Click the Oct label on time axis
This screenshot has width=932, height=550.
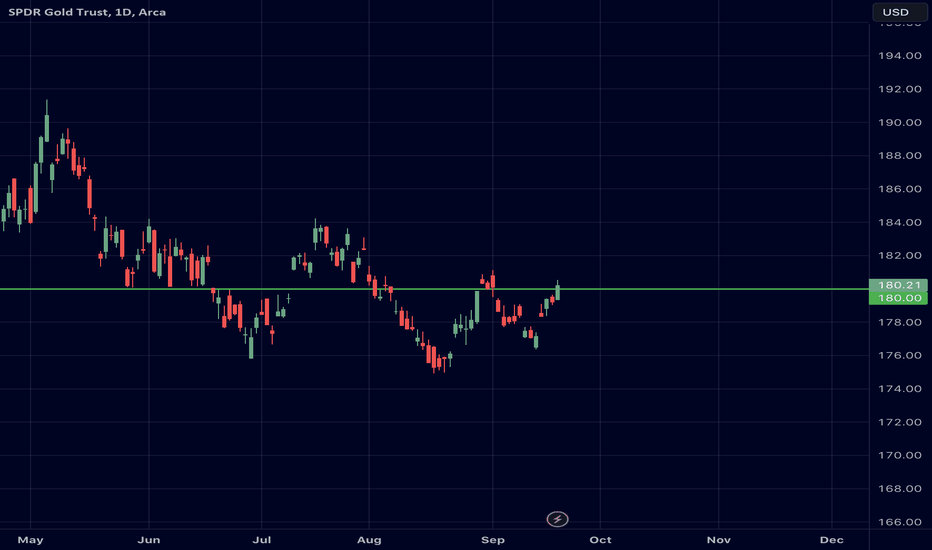click(600, 540)
